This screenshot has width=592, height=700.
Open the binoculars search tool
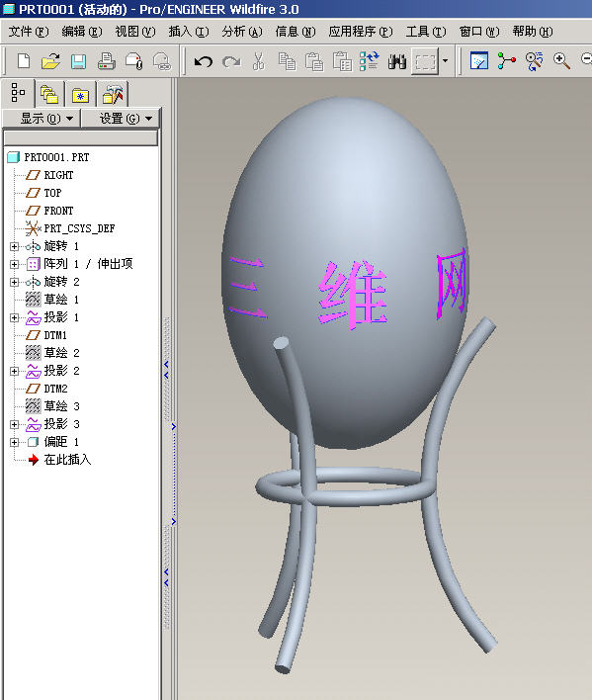click(x=397, y=61)
